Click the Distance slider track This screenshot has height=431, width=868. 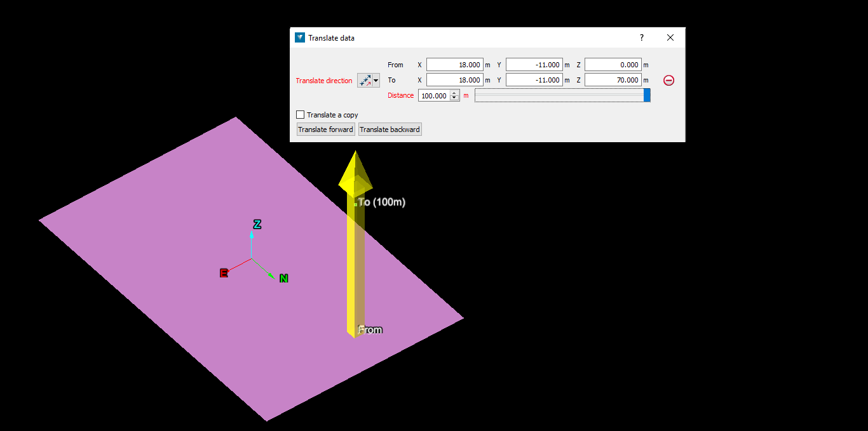coord(559,95)
